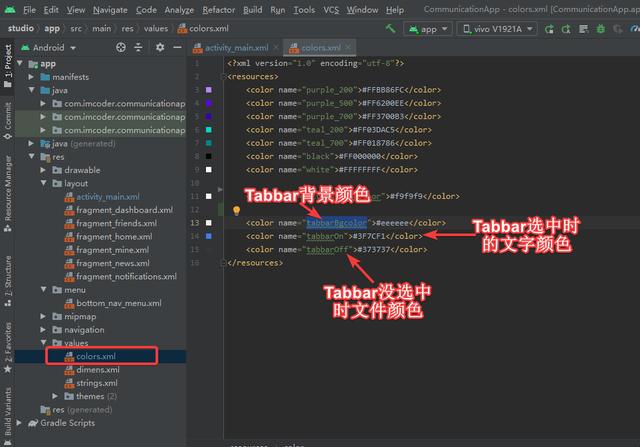Open the Navigate menu
Screen dimensions: 640x447
[110, 10]
